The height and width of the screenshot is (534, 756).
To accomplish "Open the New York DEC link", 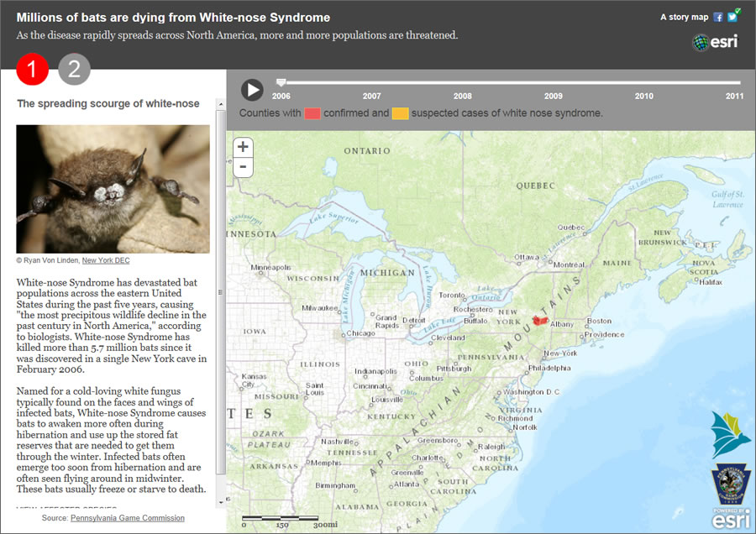I will (105, 260).
